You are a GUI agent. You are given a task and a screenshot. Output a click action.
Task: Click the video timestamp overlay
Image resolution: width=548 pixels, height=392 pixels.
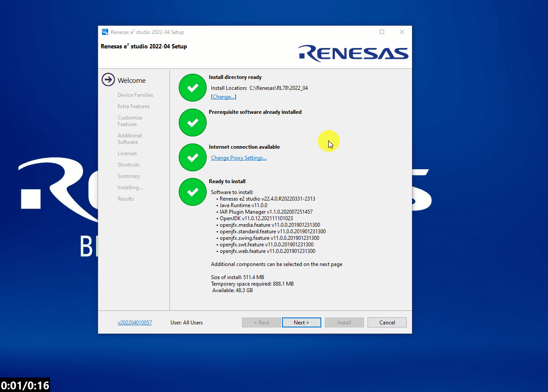[25, 385]
